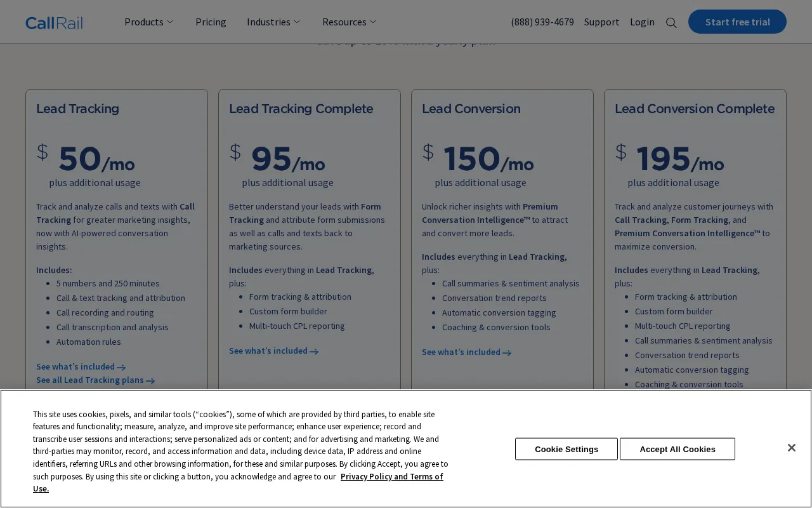Viewport: 812px width, 508px height.
Task: Click 'Automatic conversion tagging' in Lead Conversion
Action: click(499, 312)
